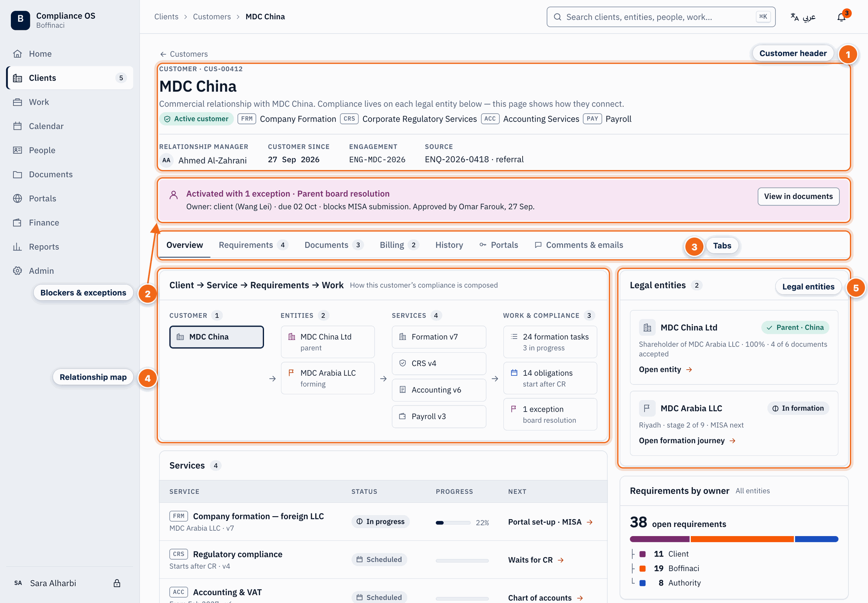868x603 pixels.
Task: Click the purple Client legend swatch
Action: point(642,554)
